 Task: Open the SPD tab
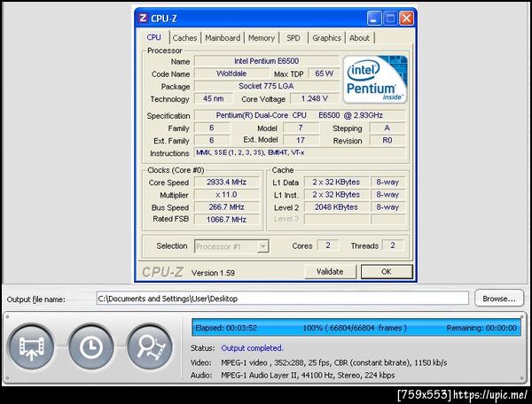pos(293,38)
